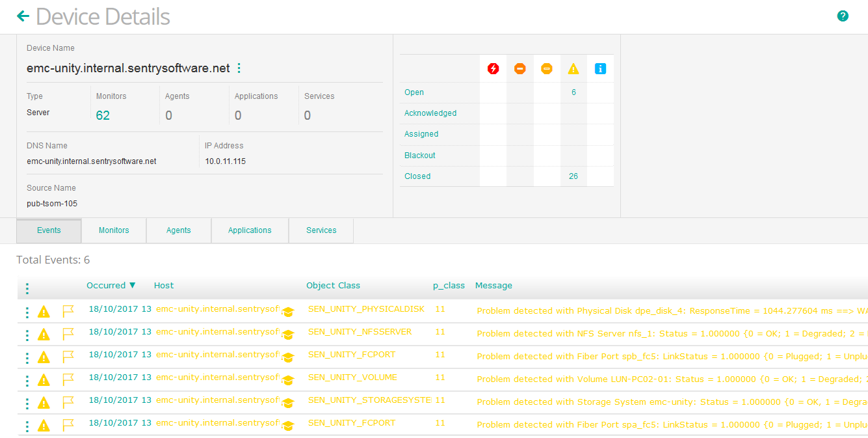Switch to the Monitors tab

tap(113, 230)
